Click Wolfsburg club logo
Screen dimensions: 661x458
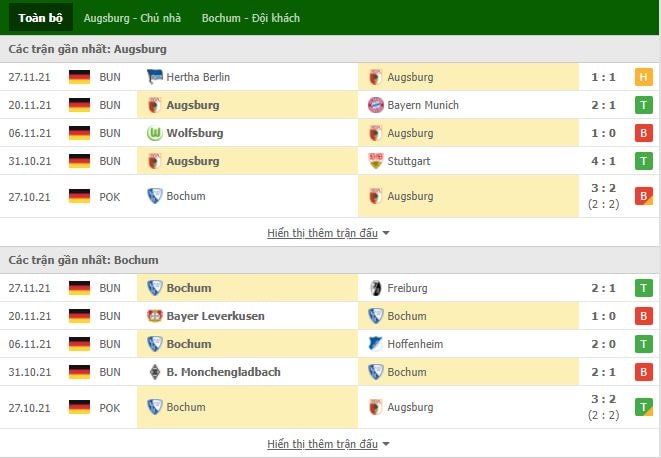155,133
